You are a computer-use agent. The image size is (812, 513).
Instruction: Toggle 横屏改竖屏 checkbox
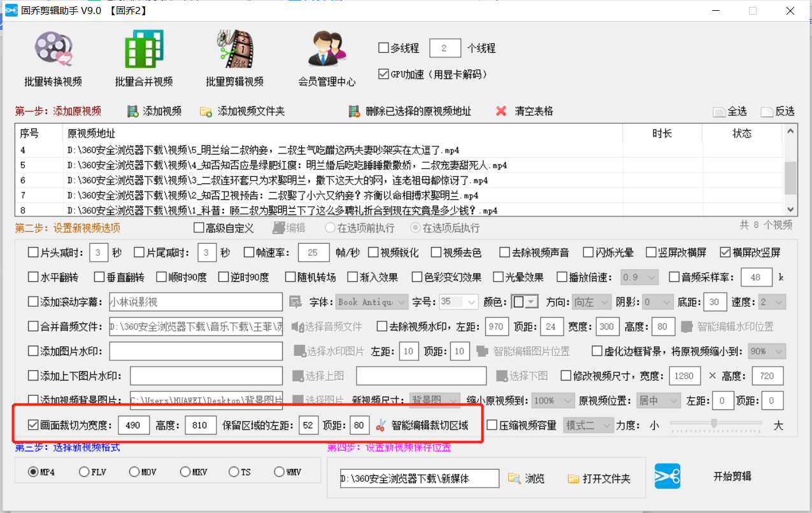[x=725, y=253]
